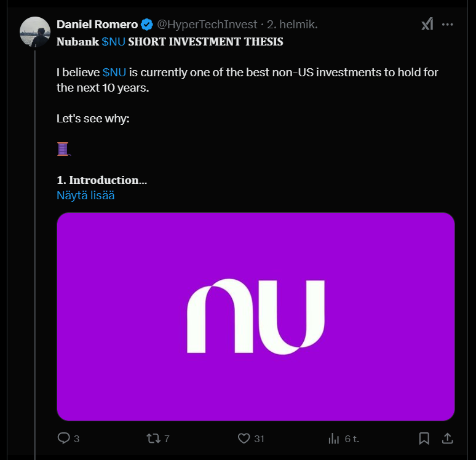This screenshot has width=476, height=460.
Task: Open Daniel Romero's profile avatar
Action: pos(36,32)
